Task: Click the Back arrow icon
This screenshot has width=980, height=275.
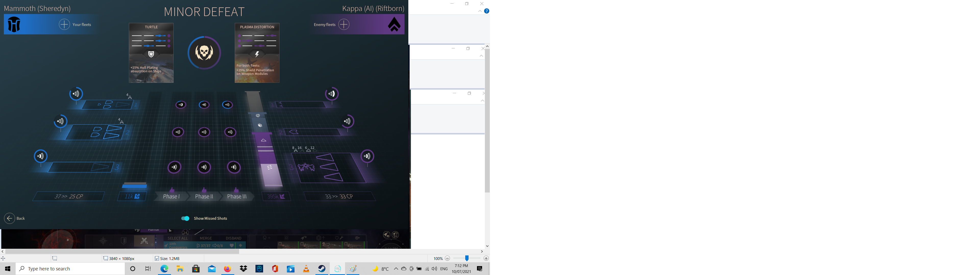Action: (9, 218)
